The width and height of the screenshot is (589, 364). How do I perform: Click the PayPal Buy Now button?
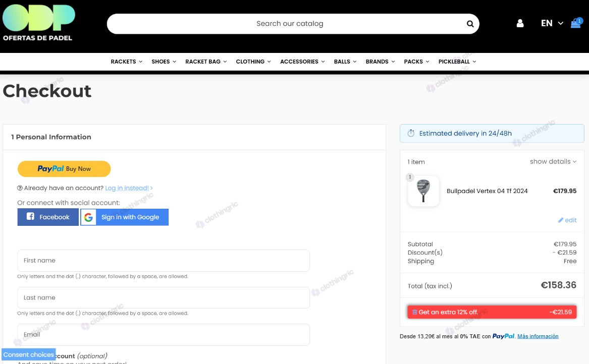coord(64,169)
